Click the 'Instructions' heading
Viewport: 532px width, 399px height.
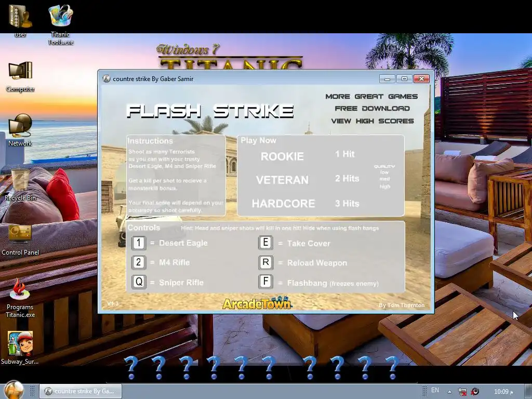(150, 141)
